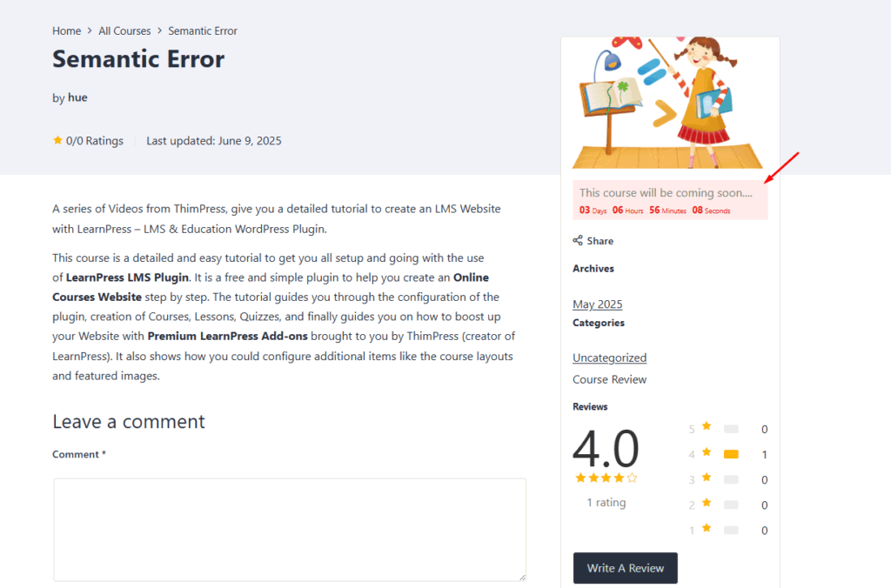The width and height of the screenshot is (891, 588).
Task: Open the May 2025 archive link
Action: [x=597, y=304]
